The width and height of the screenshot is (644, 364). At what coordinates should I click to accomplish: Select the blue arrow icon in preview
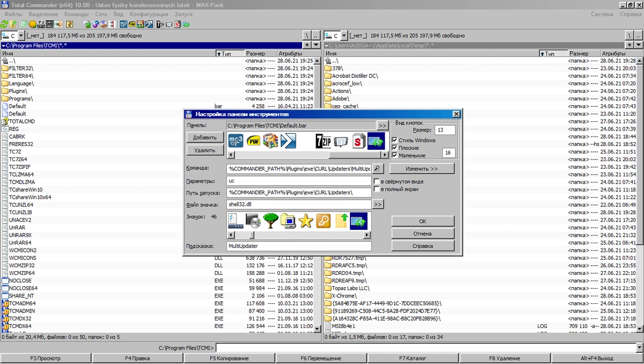coord(289,141)
